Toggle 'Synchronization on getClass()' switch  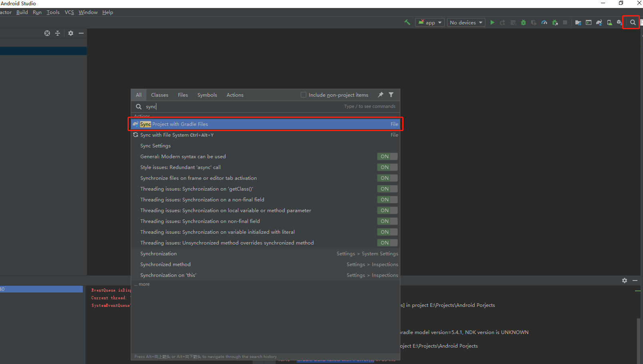click(387, 189)
